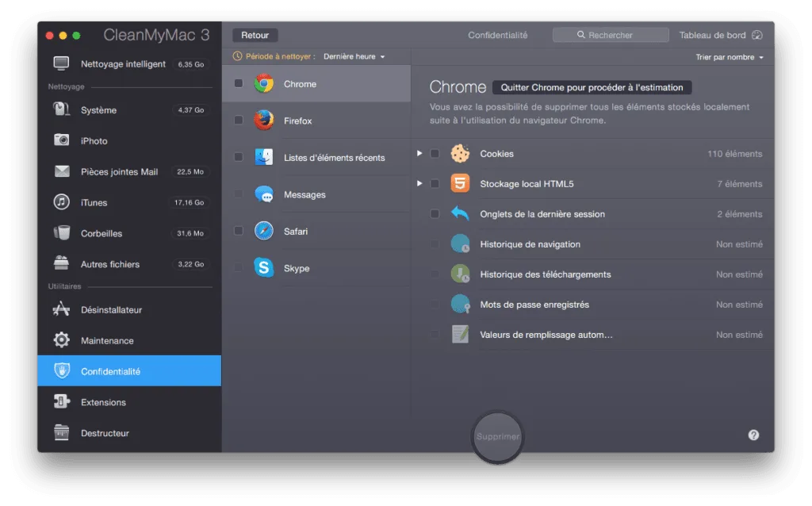Click the Rechercher search field
Image resolution: width=812 pixels, height=506 pixels.
point(611,35)
